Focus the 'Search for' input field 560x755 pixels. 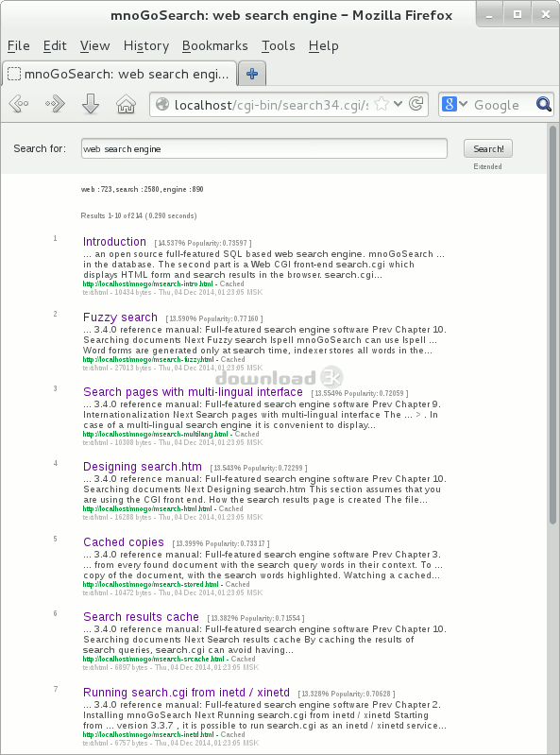coord(264,148)
